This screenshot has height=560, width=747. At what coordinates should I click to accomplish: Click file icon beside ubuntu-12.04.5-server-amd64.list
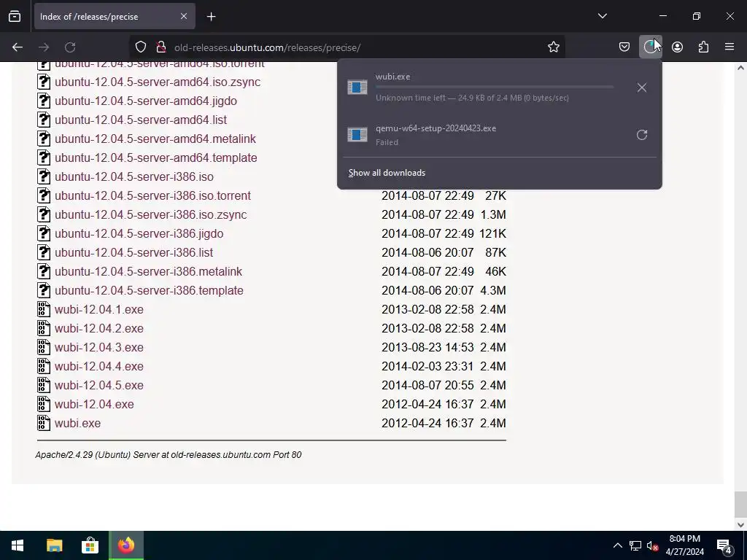[x=44, y=120]
